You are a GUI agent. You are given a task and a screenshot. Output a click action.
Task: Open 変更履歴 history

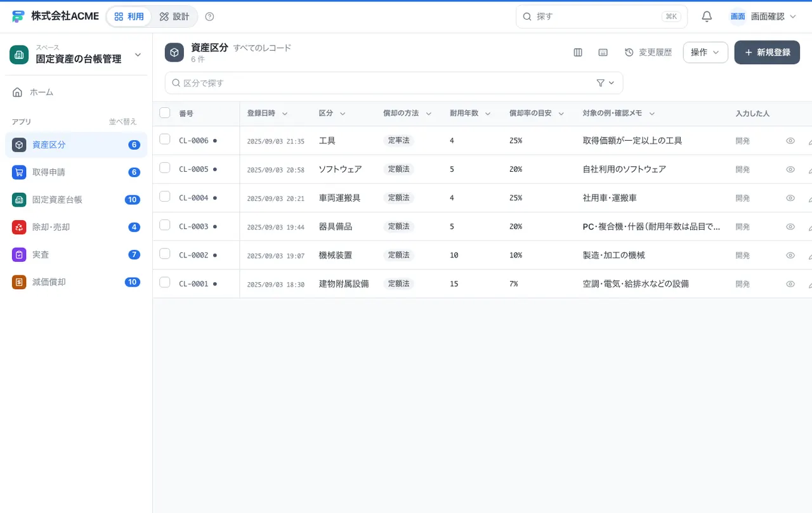648,53
